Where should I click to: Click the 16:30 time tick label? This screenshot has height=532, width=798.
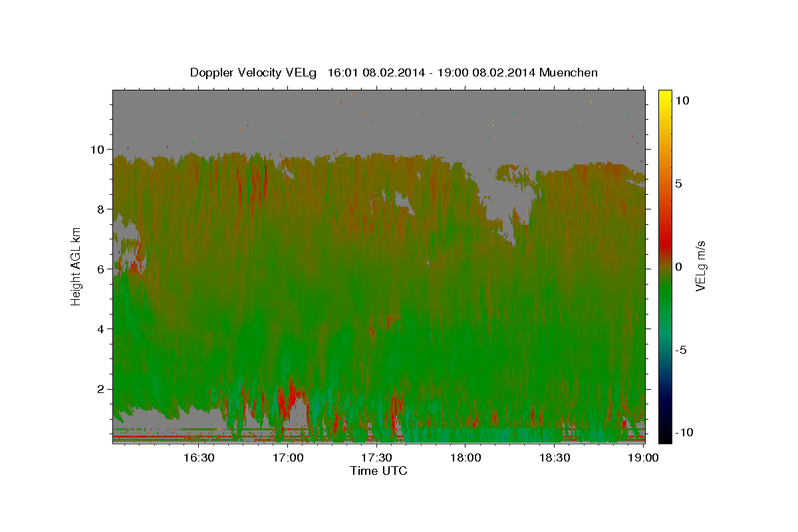pyautogui.click(x=198, y=458)
